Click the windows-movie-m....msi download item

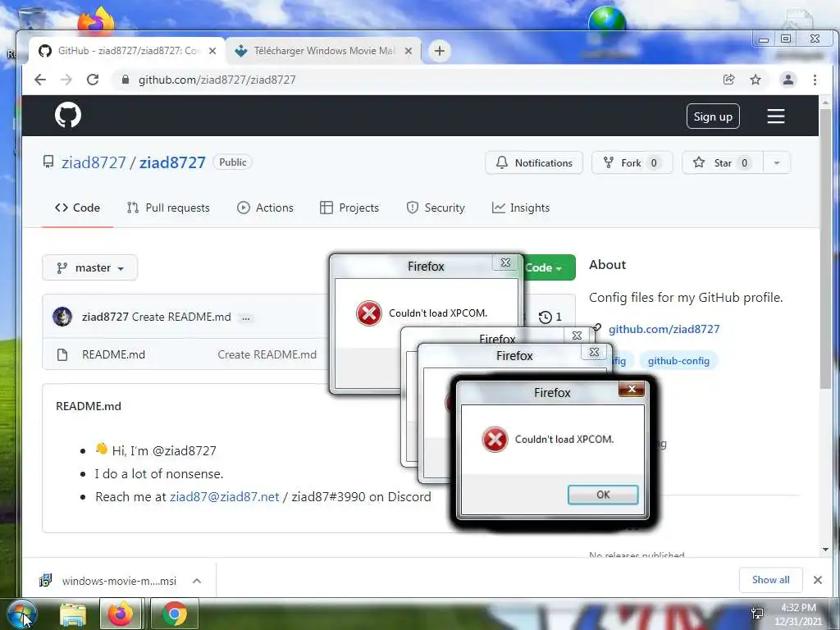click(119, 581)
